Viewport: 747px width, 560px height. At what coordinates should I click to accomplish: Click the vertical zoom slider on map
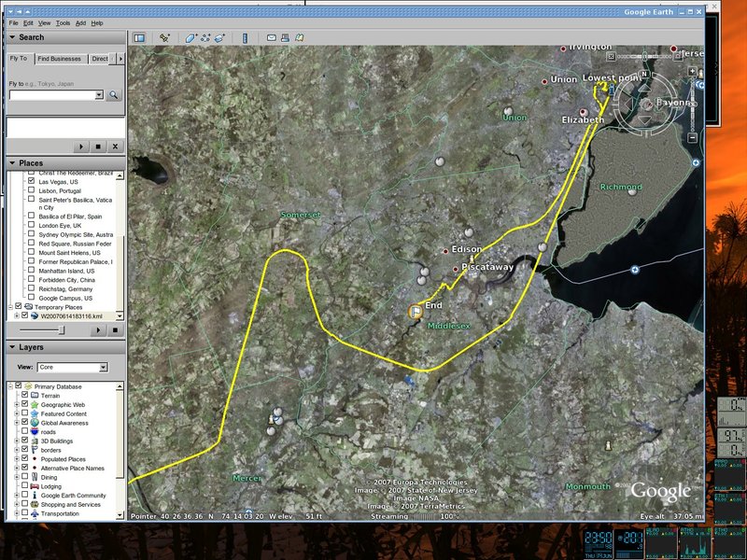point(693,105)
